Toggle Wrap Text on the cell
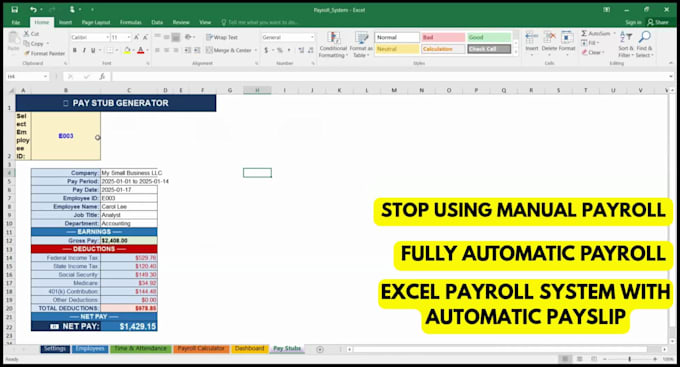The width and height of the screenshot is (680, 367). click(x=222, y=37)
